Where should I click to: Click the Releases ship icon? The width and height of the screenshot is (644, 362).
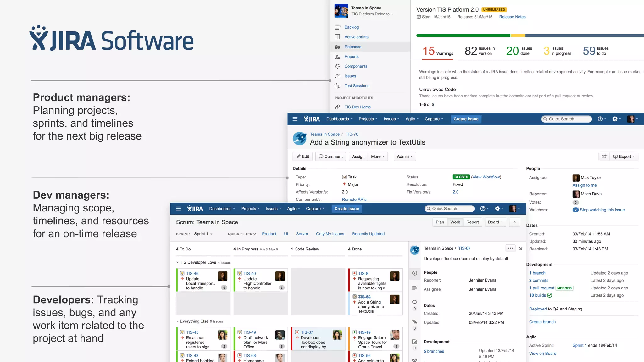tap(337, 47)
